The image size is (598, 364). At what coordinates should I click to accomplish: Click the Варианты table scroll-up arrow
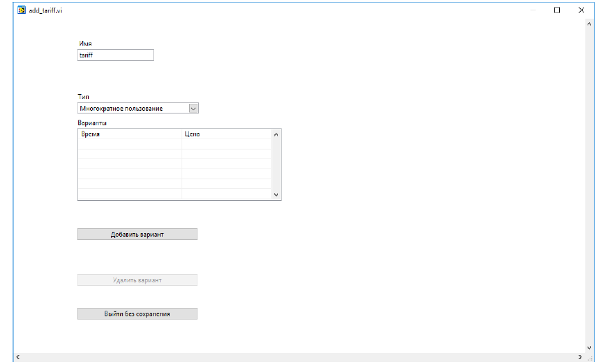point(276,134)
